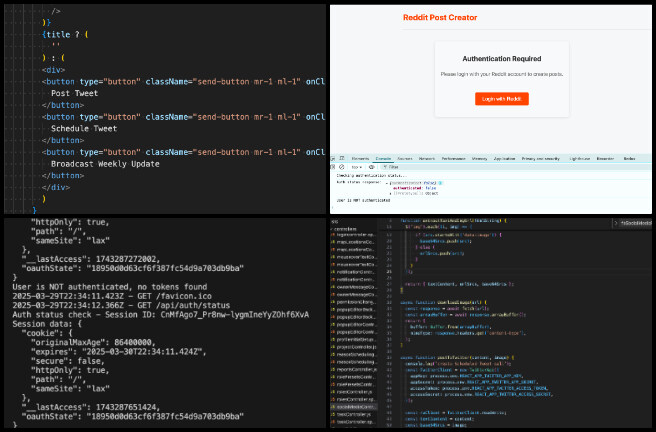The height and width of the screenshot is (432, 656).
Task: Click the '</div>' closing tag in code
Action: pos(56,187)
